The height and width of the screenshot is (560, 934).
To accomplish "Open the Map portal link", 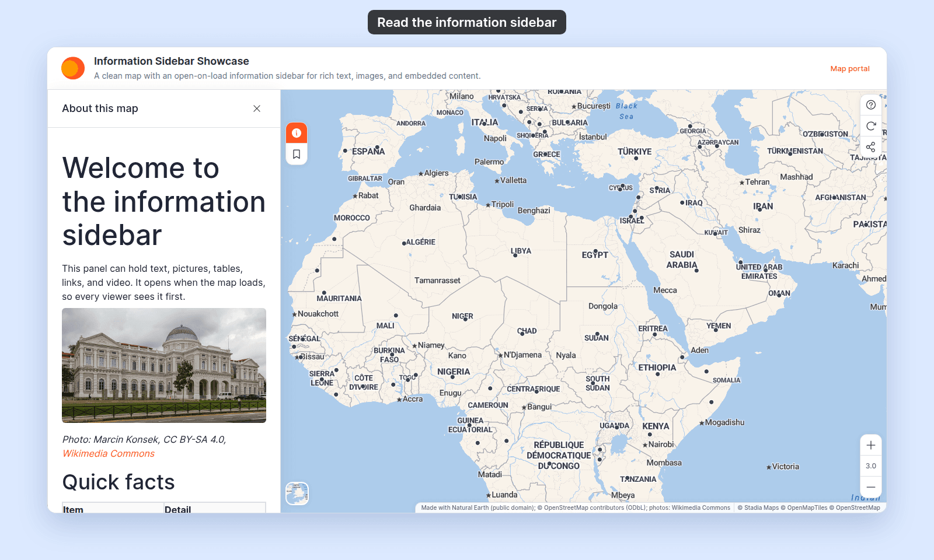I will tap(850, 69).
